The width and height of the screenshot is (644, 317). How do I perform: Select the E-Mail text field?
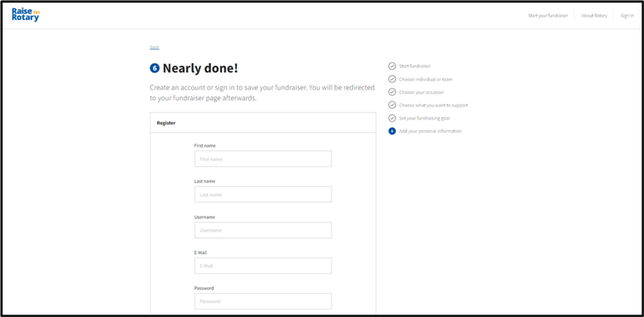click(263, 266)
